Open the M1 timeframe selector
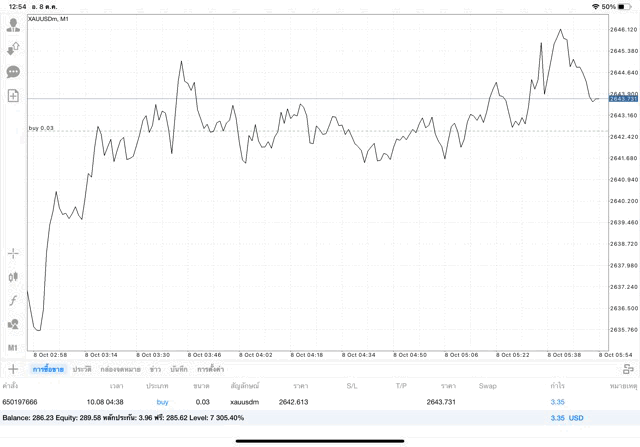 pyautogui.click(x=13, y=347)
